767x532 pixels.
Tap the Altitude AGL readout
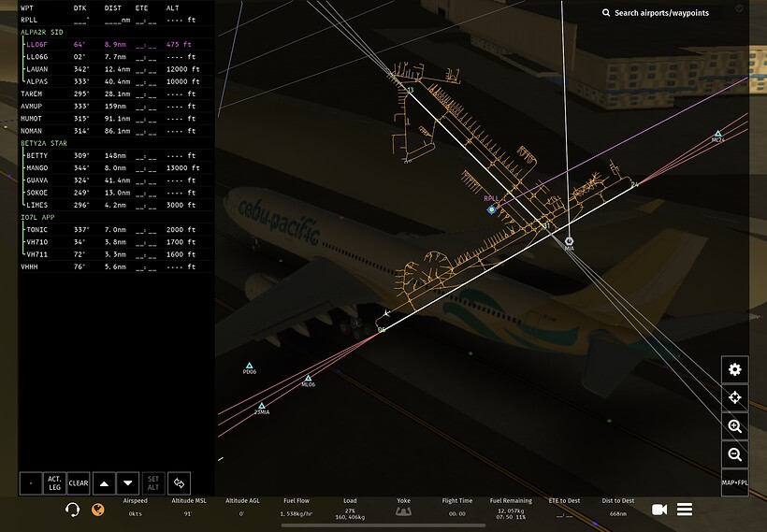tap(242, 508)
